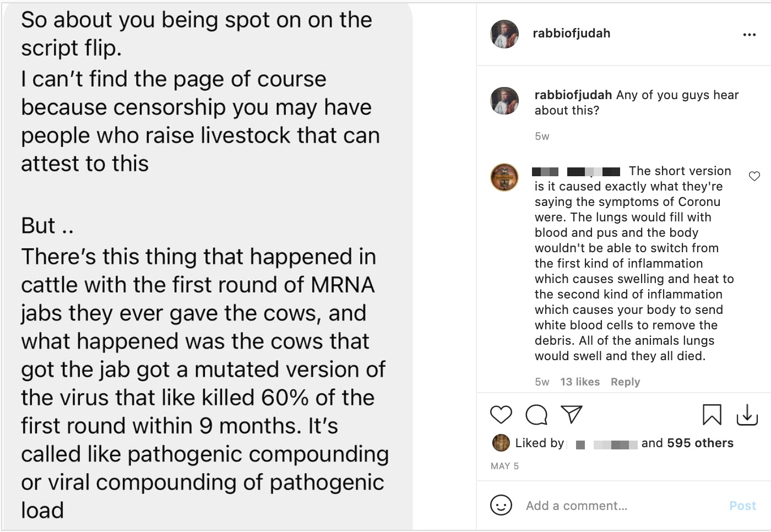This screenshot has width=771, height=532.
Task: Click rabbiofjudah avatar beside caption
Action: click(x=504, y=101)
